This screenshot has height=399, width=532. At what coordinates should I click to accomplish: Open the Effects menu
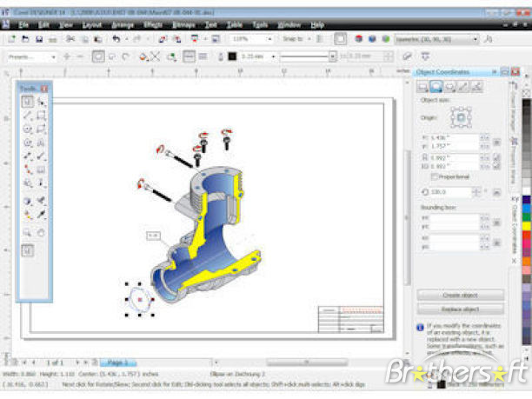coord(153,25)
